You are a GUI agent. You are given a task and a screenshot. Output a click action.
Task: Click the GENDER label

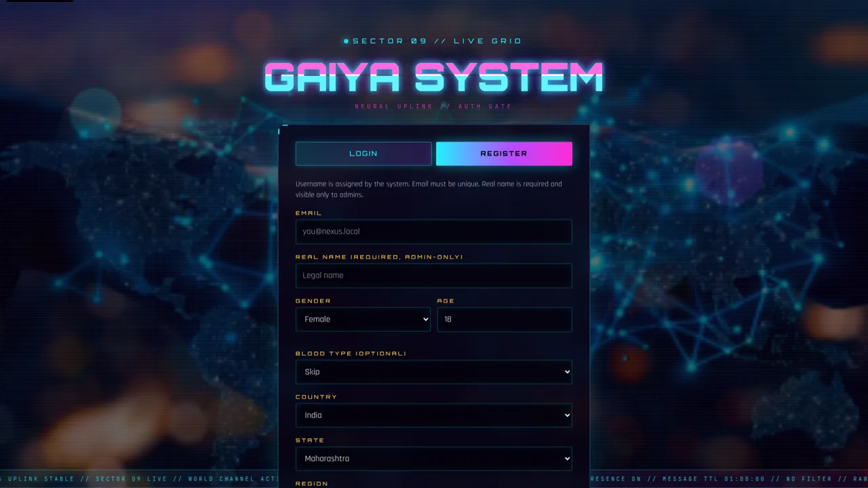pos(313,301)
